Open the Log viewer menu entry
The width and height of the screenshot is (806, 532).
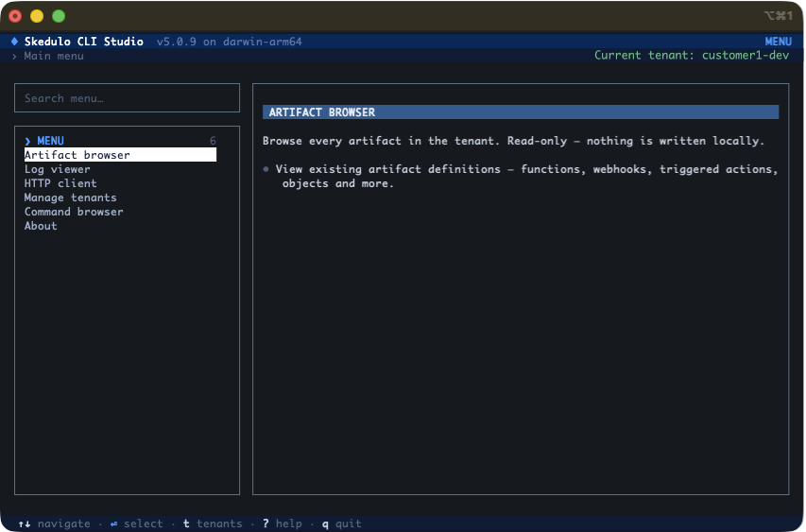pyautogui.click(x=57, y=169)
